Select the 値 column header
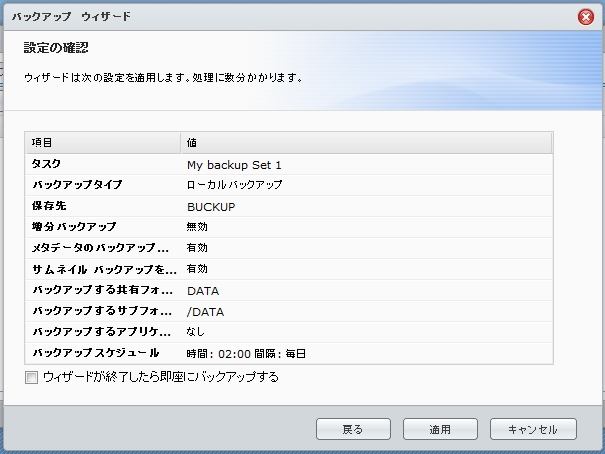605x454 pixels. coord(366,143)
